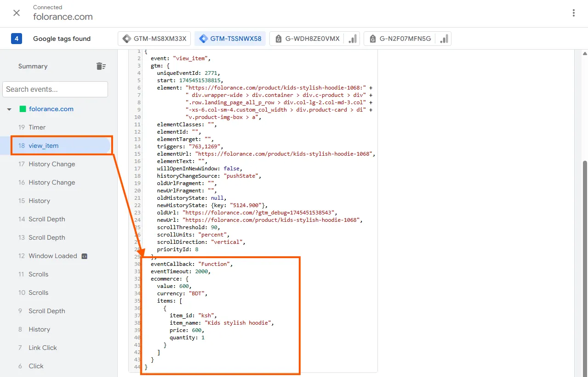Collapse the folorance.com event tree
This screenshot has height=377, width=588.
pyautogui.click(x=9, y=109)
